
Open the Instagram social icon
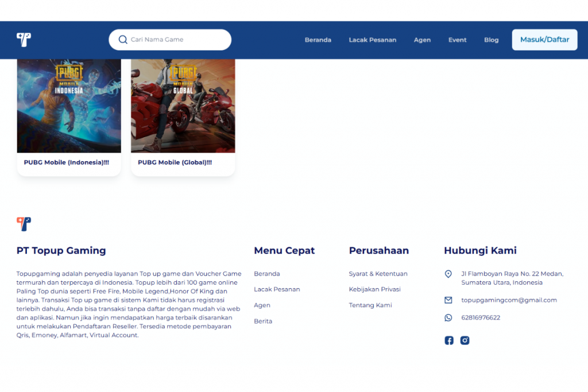tap(465, 340)
